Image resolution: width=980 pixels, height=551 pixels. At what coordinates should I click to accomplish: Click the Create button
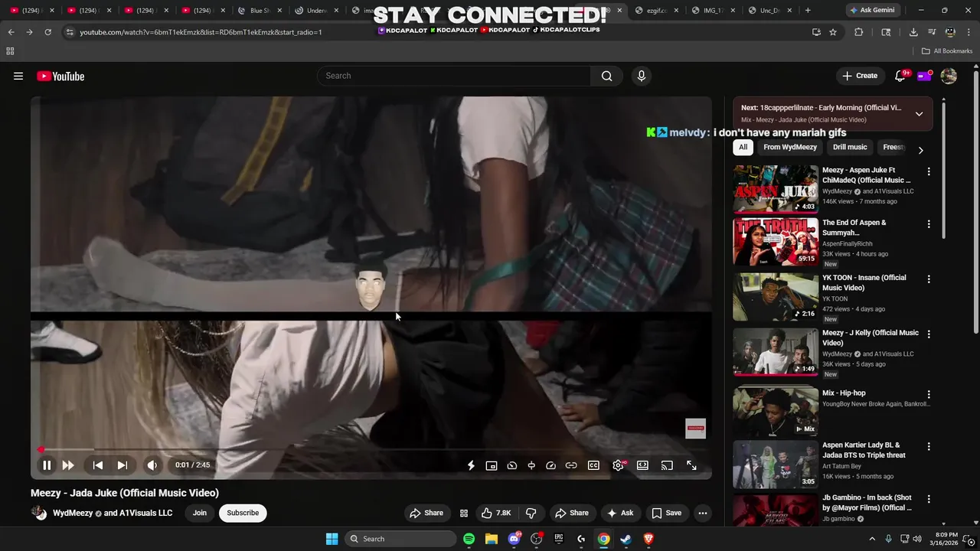tap(860, 76)
